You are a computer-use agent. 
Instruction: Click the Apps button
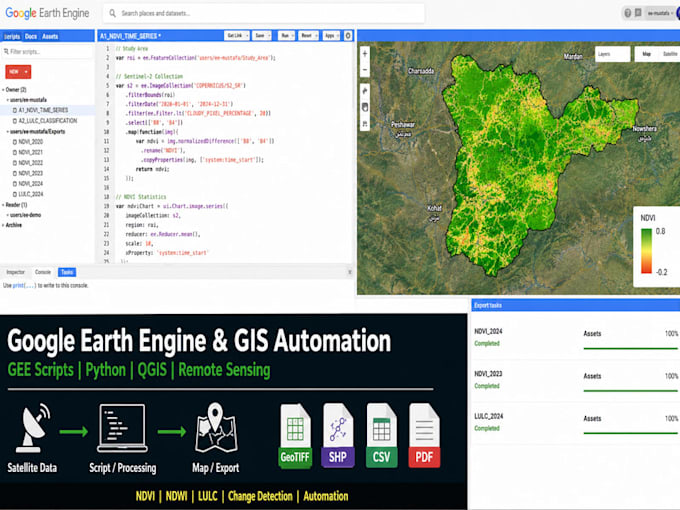pyautogui.click(x=329, y=36)
